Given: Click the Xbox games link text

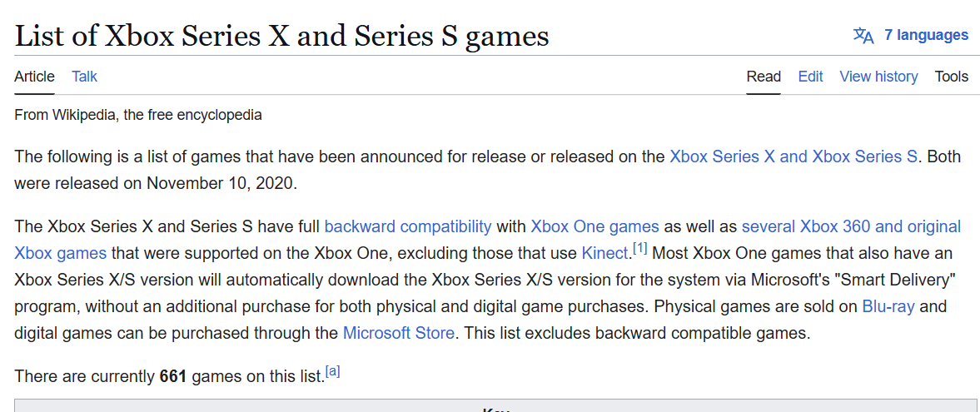Looking at the screenshot, I should point(61,254).
